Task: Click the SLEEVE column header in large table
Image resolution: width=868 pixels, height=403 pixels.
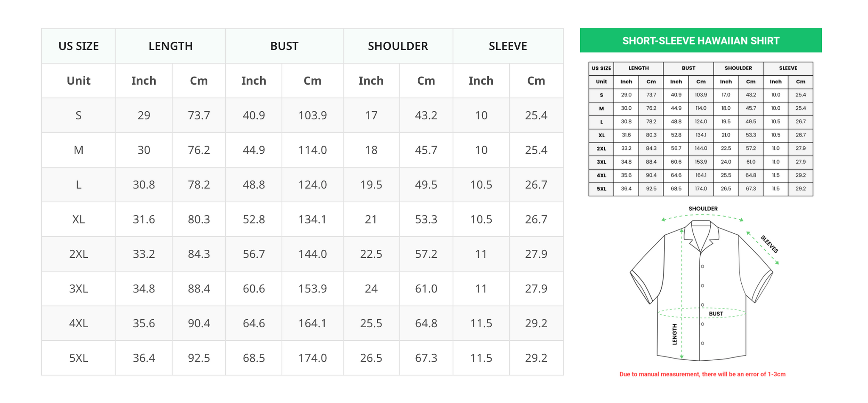Action: point(508,46)
